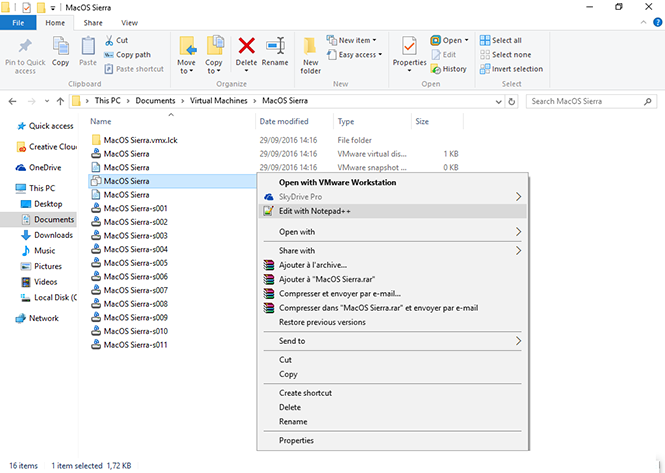
Task: Select Network in navigation pane
Action: [37, 318]
